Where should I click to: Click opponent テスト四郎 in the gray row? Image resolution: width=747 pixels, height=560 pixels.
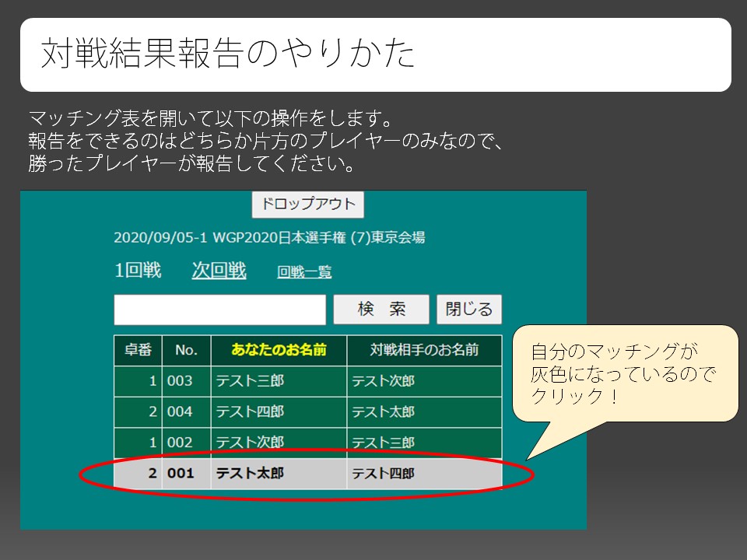click(383, 474)
